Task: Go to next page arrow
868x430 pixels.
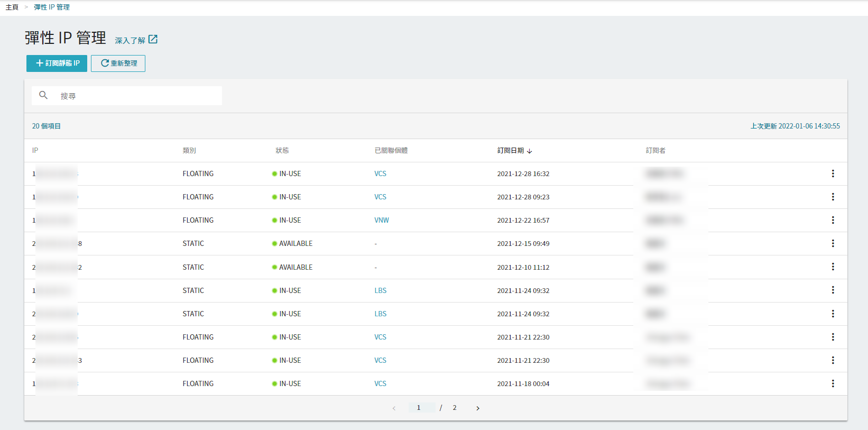Action: (x=478, y=408)
